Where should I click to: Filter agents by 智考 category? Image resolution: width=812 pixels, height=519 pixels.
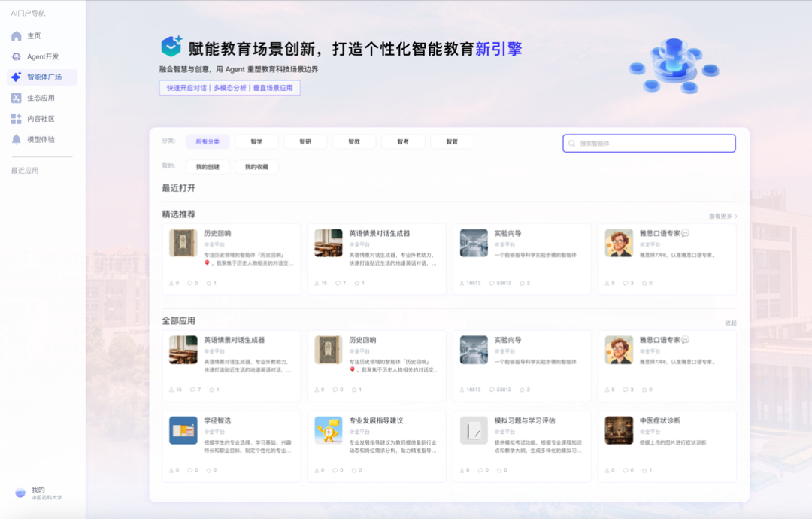[x=403, y=141]
